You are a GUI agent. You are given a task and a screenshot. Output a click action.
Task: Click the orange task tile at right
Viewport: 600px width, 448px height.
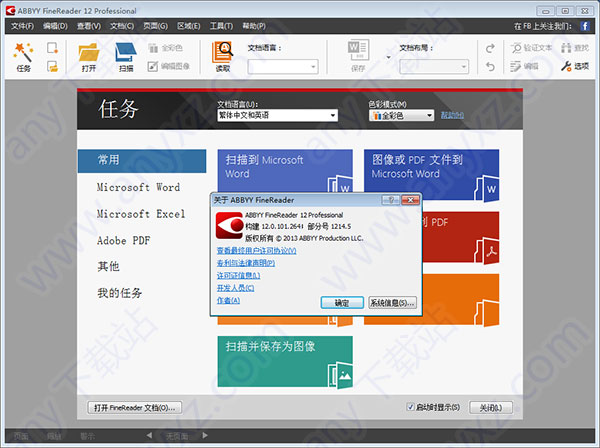[x=461, y=299]
